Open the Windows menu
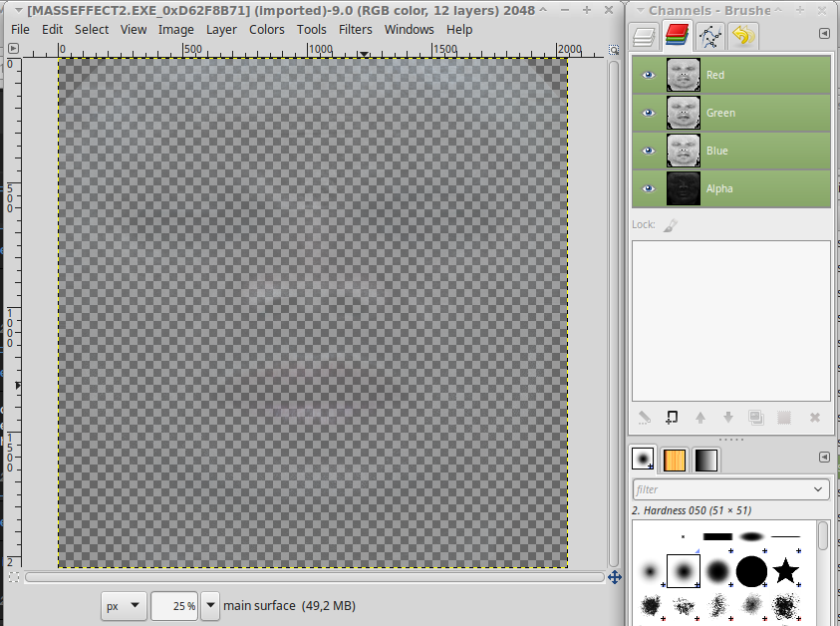840x626 pixels. pyautogui.click(x=409, y=30)
